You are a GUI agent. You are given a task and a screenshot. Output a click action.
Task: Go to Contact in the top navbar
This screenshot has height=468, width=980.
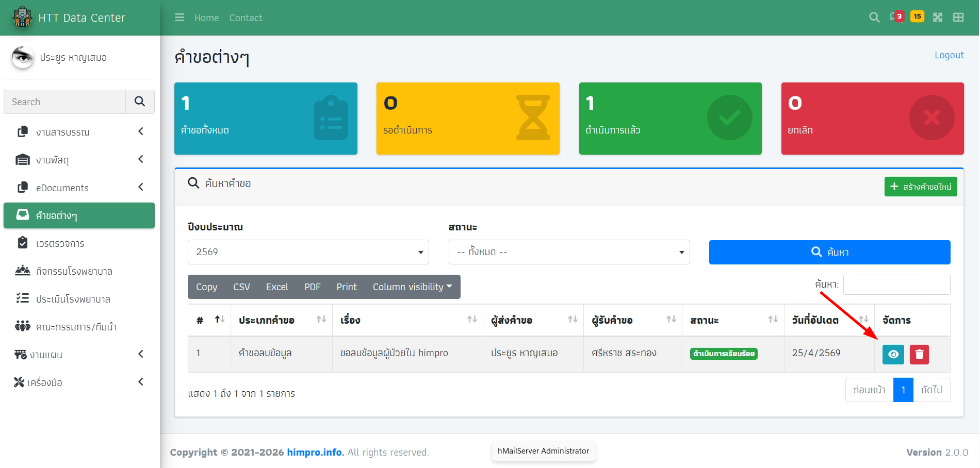(x=246, y=18)
